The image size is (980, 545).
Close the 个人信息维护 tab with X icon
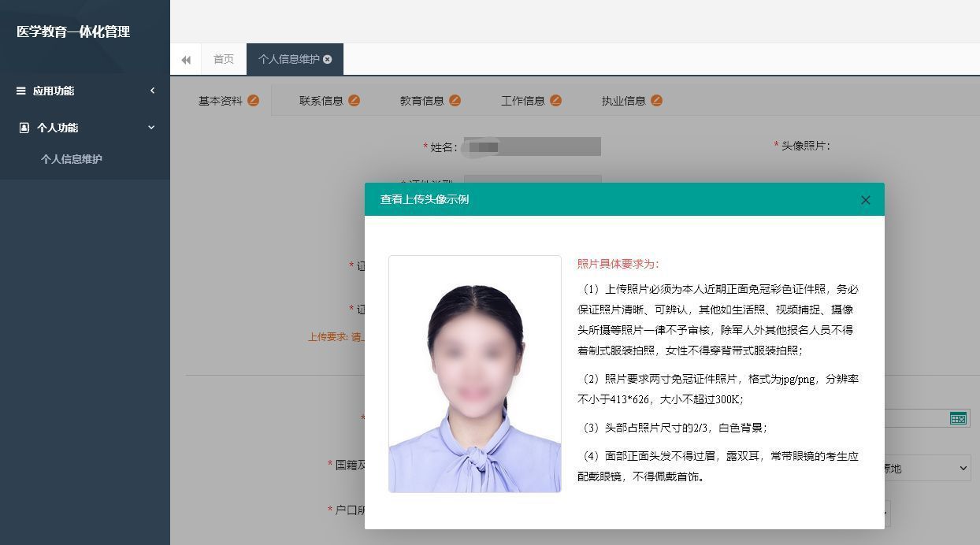328,59
